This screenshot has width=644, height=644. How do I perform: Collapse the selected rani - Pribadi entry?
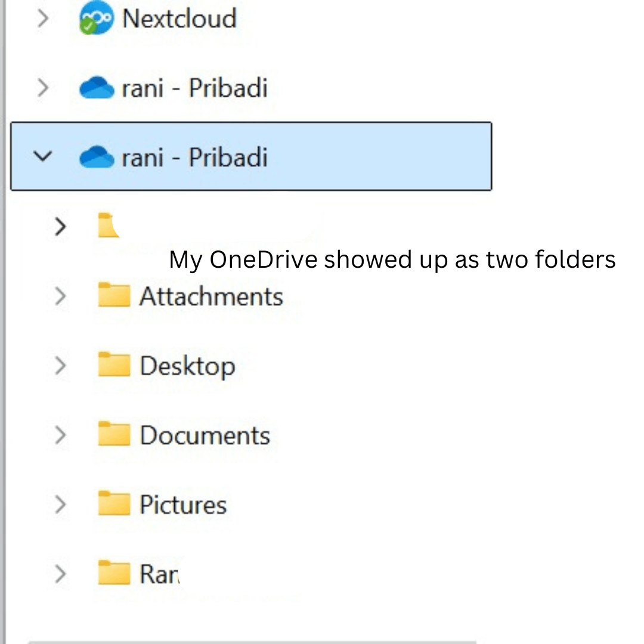42,157
